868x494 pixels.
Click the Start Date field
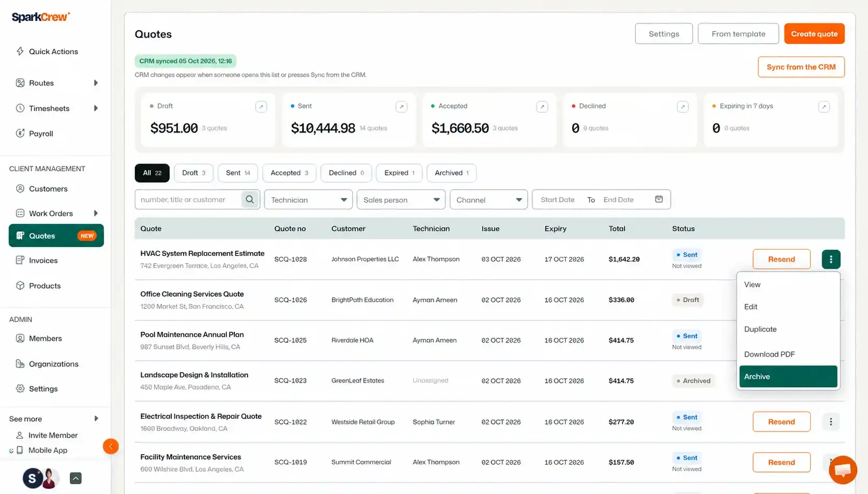(x=557, y=199)
